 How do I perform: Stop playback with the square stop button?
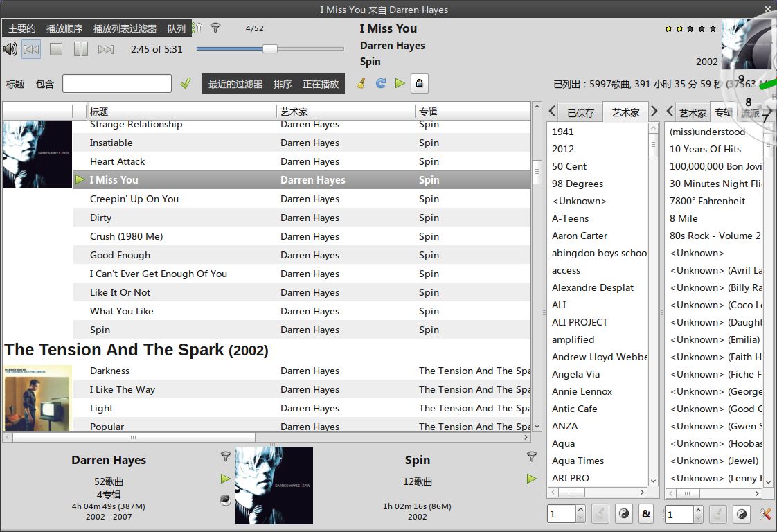point(56,49)
